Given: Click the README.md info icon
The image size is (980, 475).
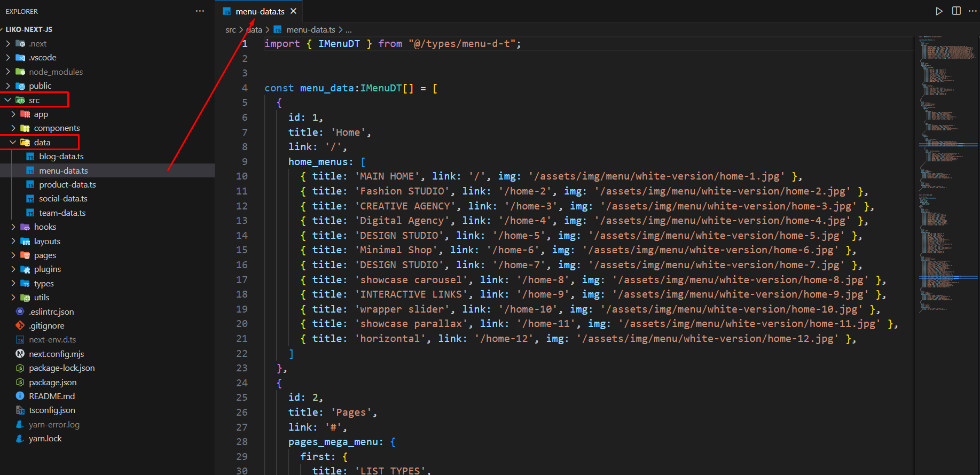Looking at the screenshot, I should pyautogui.click(x=20, y=396).
